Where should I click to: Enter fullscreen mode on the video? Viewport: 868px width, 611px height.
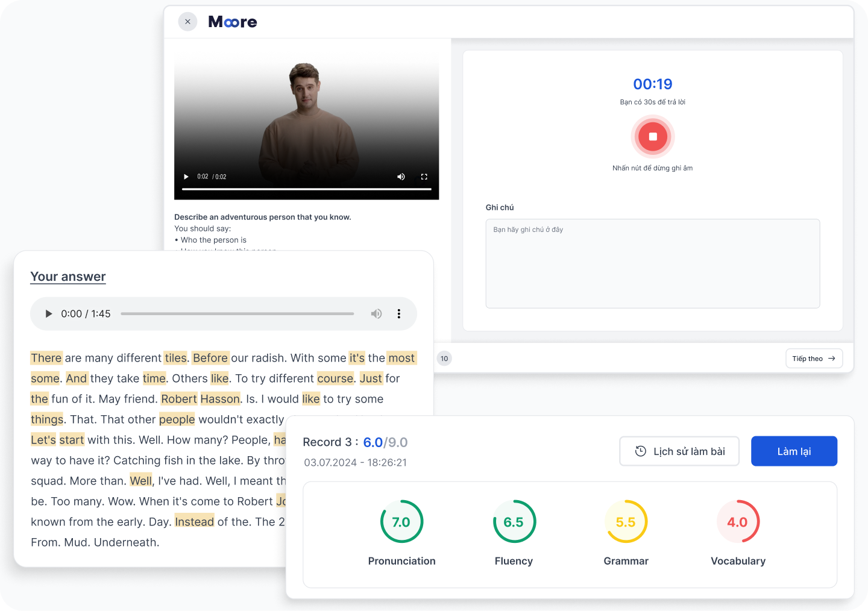(424, 177)
